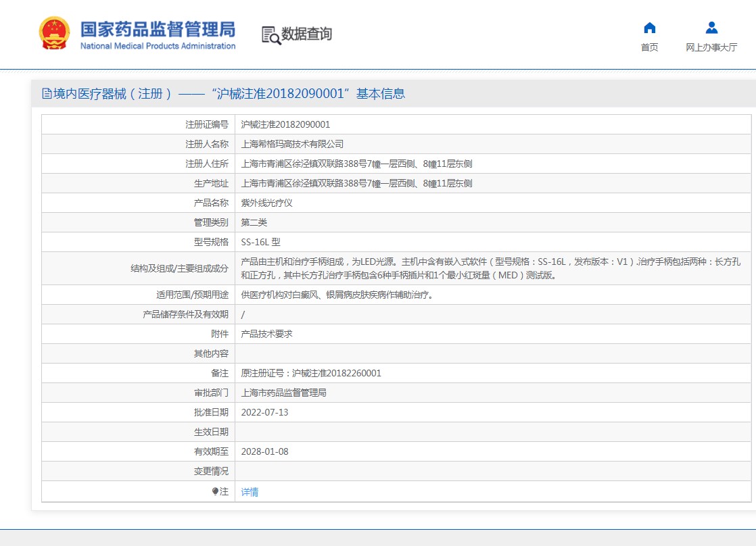Select 上海希格玛高技术有限公司 registrant name
This screenshot has width=756, height=546.
[x=292, y=144]
